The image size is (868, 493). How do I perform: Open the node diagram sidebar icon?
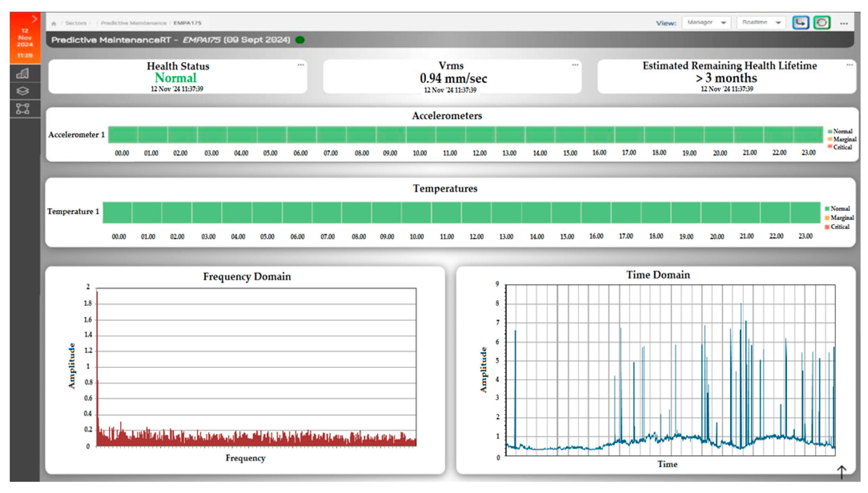coord(23,109)
